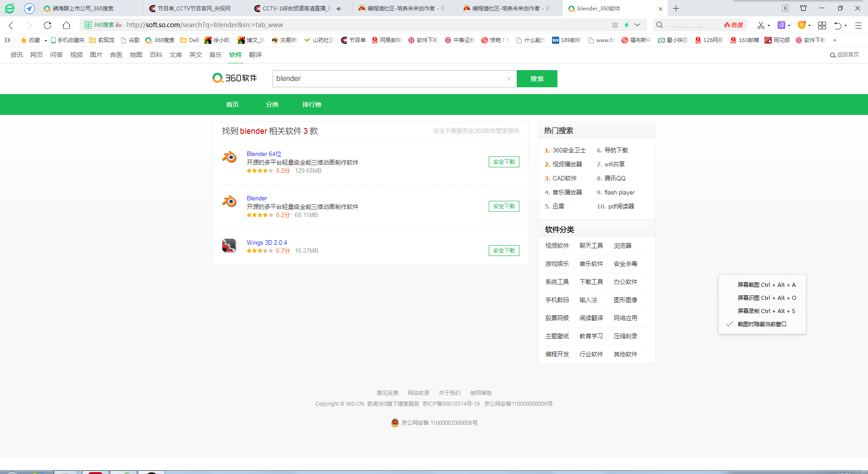
Task: Open the Wings 3D 2.0.4 link
Action: coord(267,242)
